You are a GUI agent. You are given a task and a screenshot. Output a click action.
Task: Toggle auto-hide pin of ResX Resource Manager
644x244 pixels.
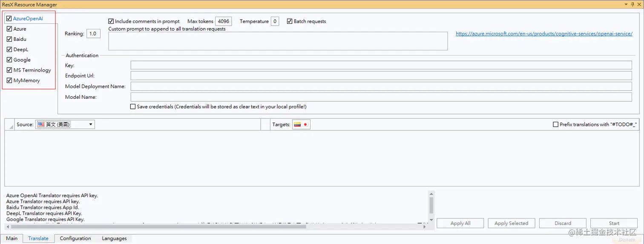632,5
